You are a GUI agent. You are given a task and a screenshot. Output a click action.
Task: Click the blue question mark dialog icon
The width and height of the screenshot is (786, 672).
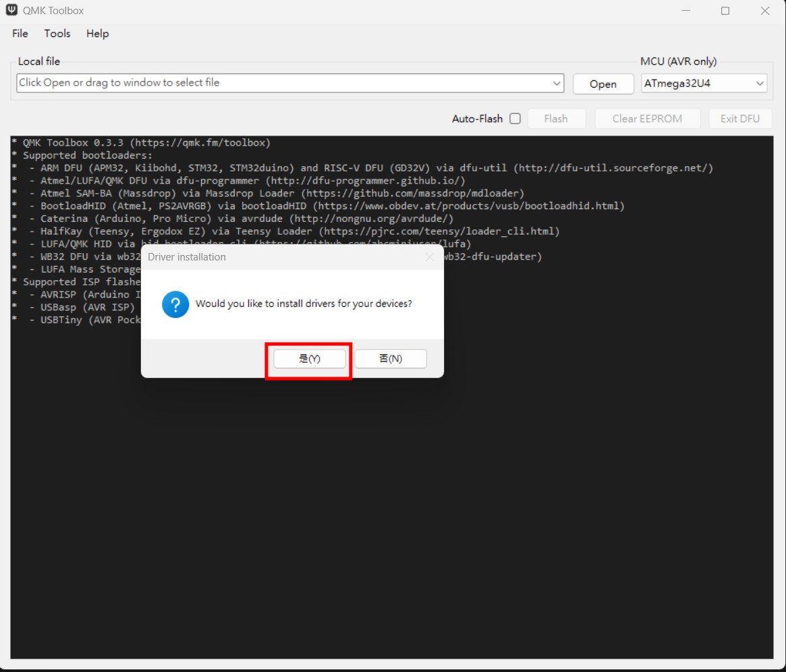[175, 304]
